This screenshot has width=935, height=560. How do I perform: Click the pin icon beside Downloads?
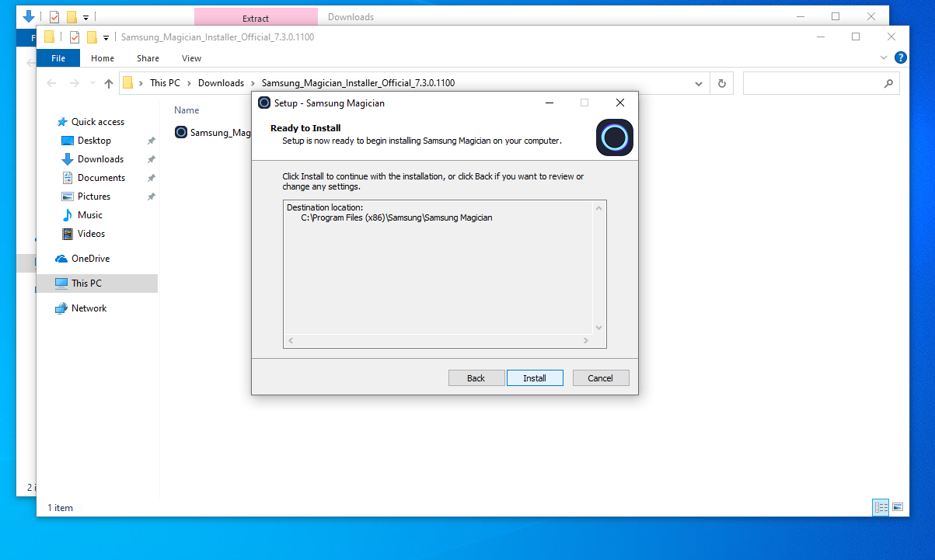152,159
